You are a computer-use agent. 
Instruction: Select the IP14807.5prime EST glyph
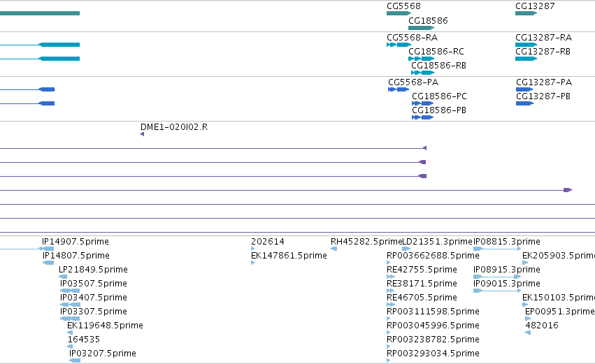coord(48,263)
